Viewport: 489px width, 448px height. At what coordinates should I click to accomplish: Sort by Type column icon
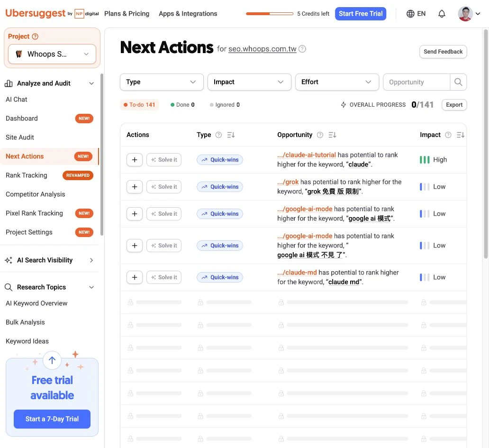point(231,135)
